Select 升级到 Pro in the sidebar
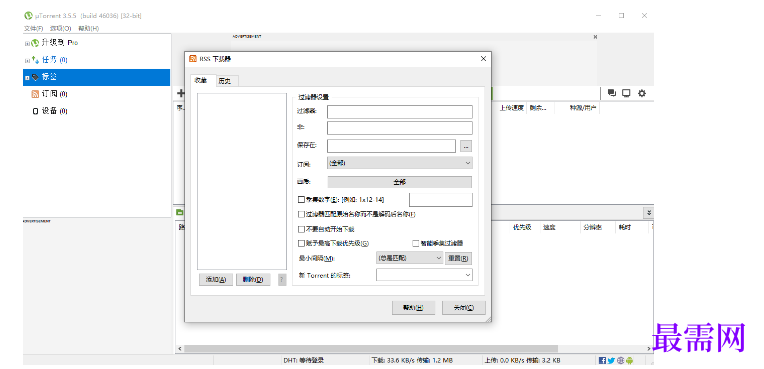764x369 pixels. (x=60, y=43)
